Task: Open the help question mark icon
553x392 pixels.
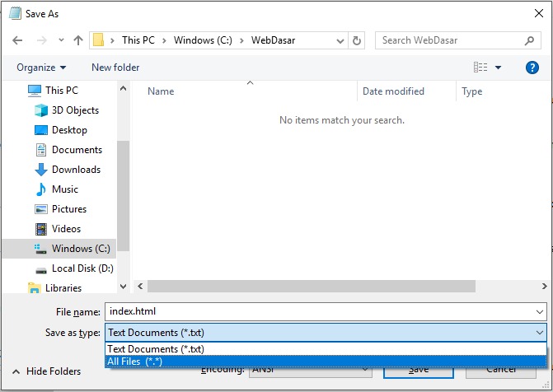Action: pyautogui.click(x=532, y=68)
